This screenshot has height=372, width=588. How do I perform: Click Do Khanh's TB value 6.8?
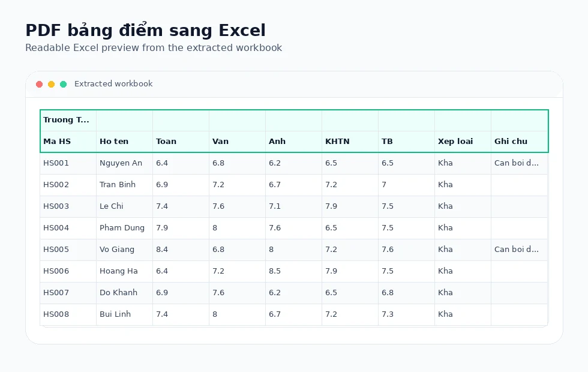pos(407,293)
